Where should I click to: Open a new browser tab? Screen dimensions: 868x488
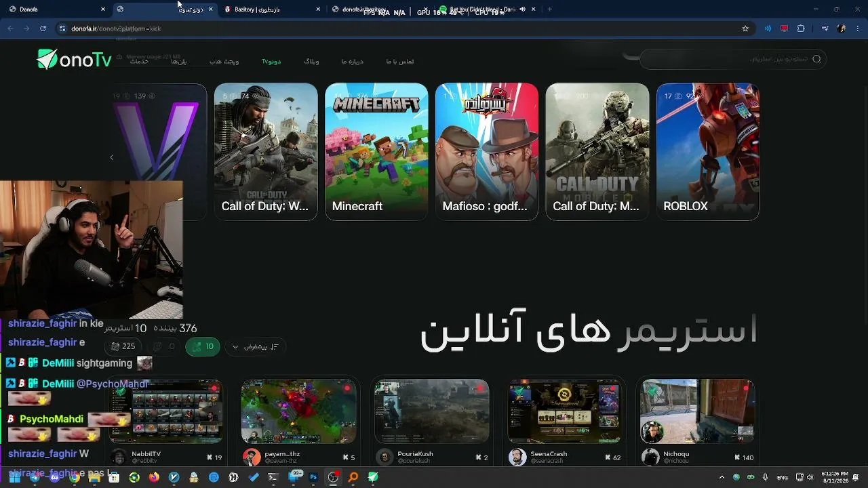click(549, 9)
